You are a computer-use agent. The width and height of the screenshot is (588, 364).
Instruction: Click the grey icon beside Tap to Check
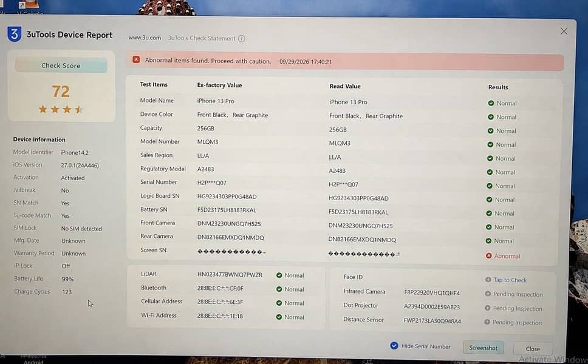pyautogui.click(x=488, y=279)
